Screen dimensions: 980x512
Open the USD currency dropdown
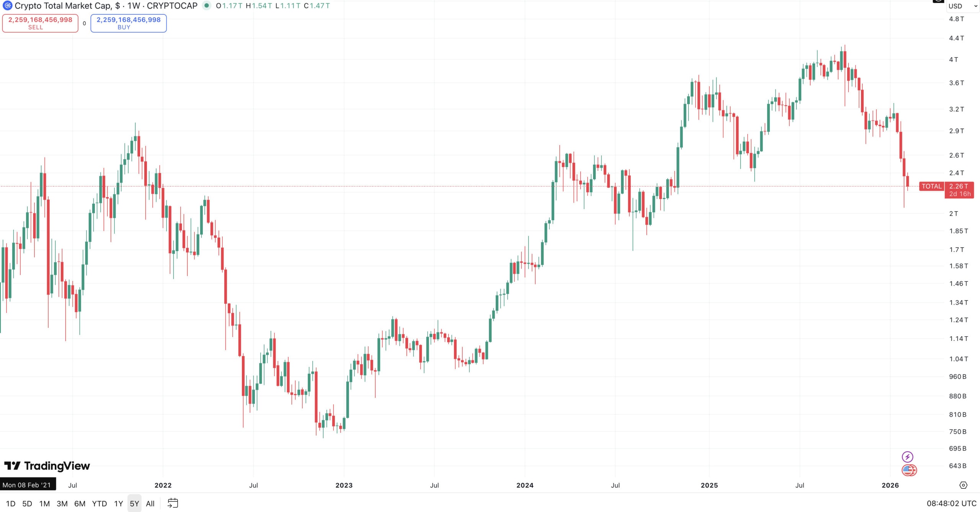[962, 6]
